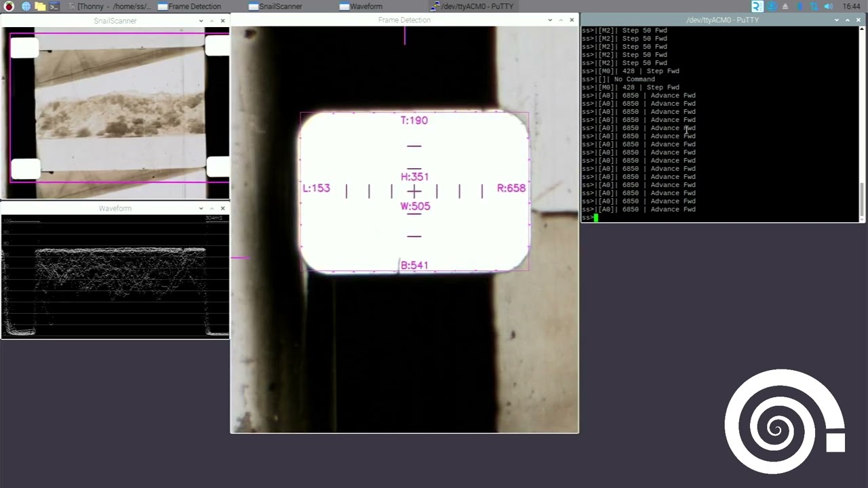Click the green cursor at the PuTTY prompt
The height and width of the screenshot is (488, 868).
point(596,218)
